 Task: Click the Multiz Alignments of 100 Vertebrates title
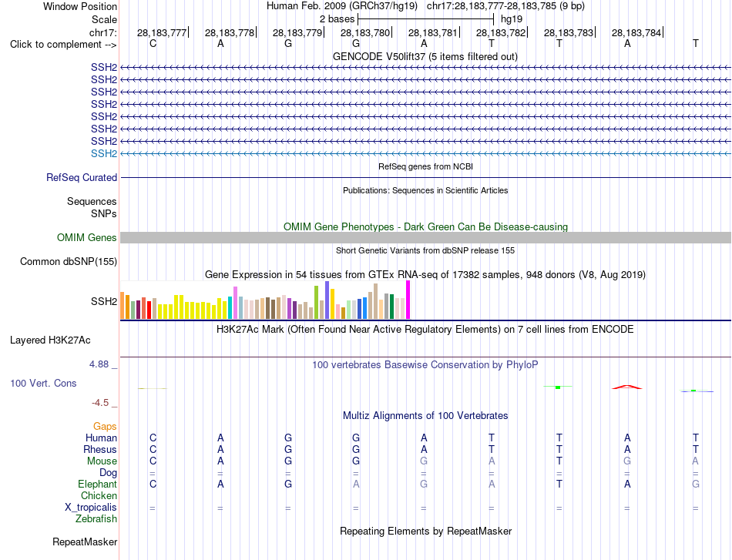point(425,415)
